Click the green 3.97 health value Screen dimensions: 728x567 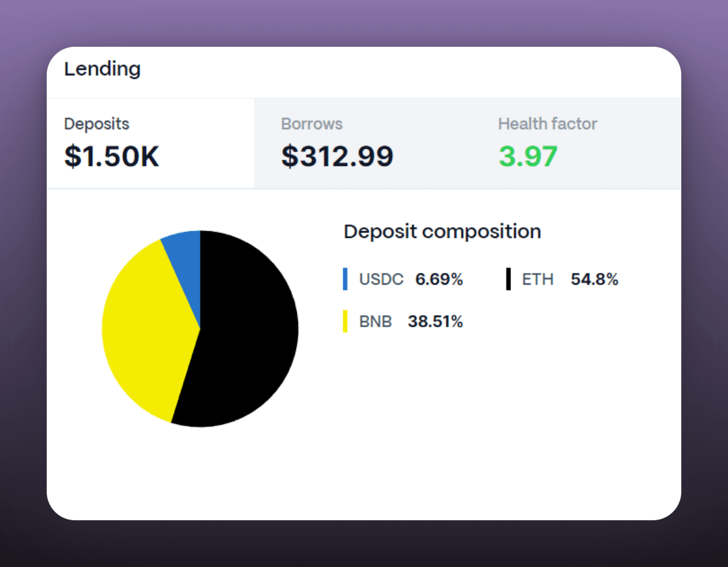point(528,156)
